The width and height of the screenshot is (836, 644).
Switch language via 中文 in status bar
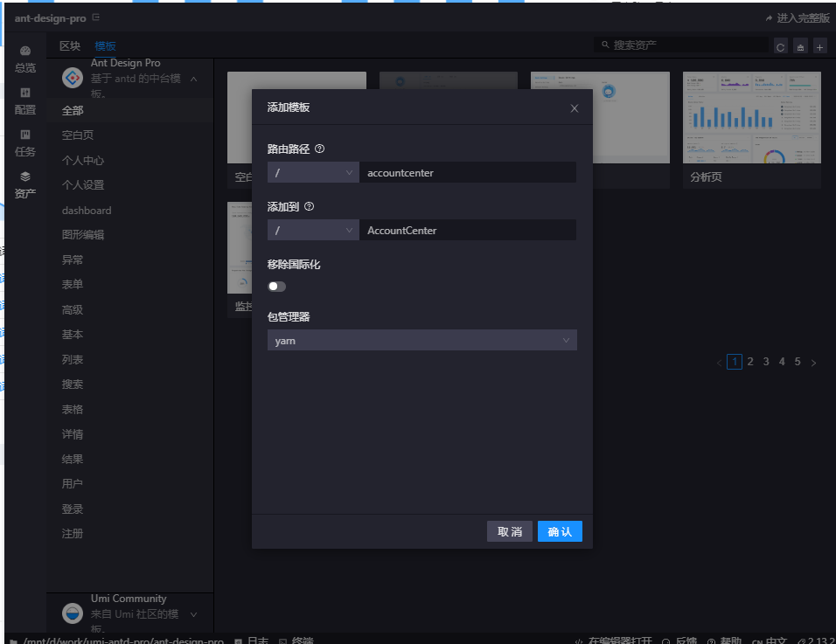coord(769,640)
